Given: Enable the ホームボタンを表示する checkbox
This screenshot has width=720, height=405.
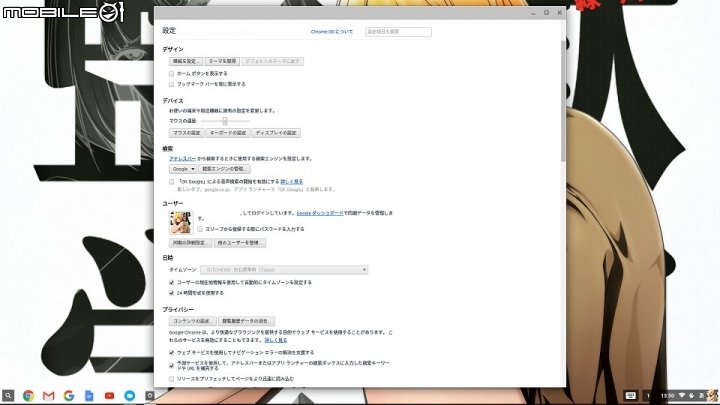Looking at the screenshot, I should coord(171,73).
